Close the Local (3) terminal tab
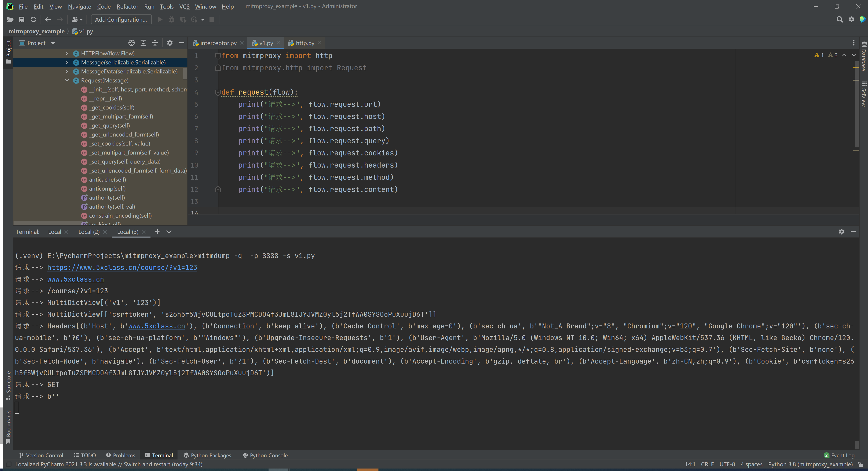 [x=144, y=232]
